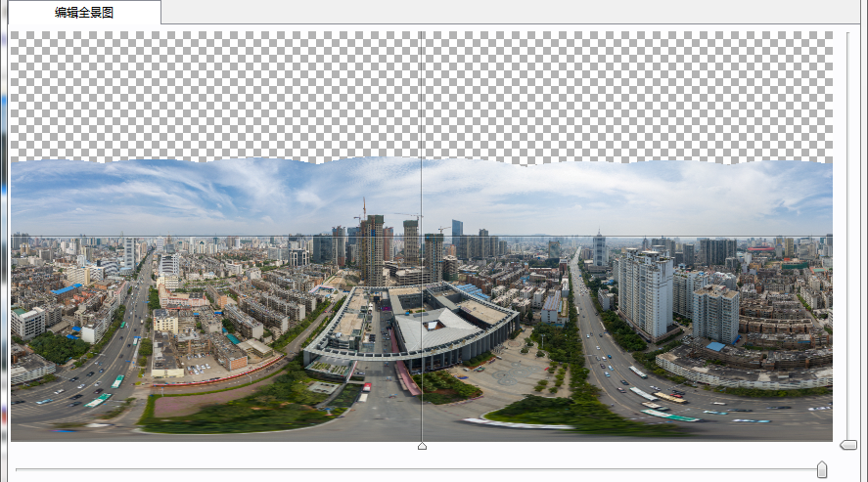Click the tall skyscraper under construction with crane
Image resolution: width=868 pixels, height=482 pixels.
point(372,249)
